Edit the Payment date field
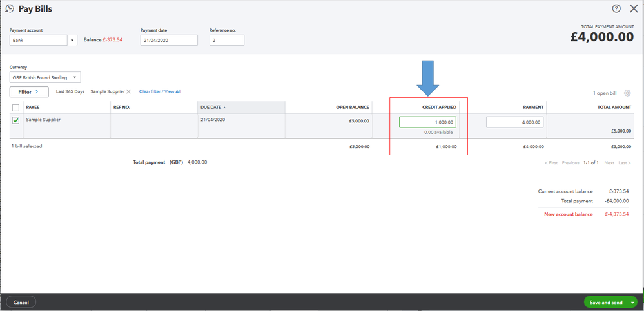The width and height of the screenshot is (644, 311). 169,40
